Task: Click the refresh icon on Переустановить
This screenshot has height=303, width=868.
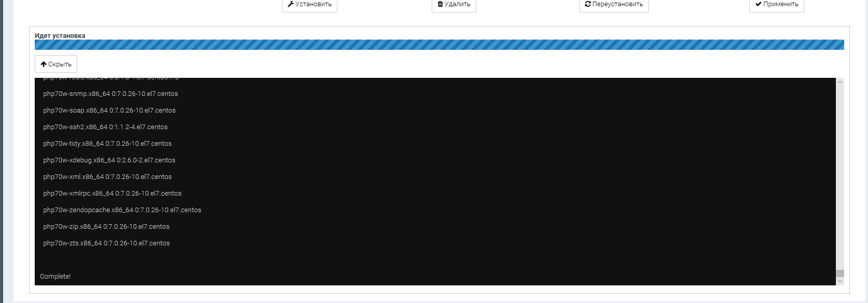Action: tap(588, 4)
